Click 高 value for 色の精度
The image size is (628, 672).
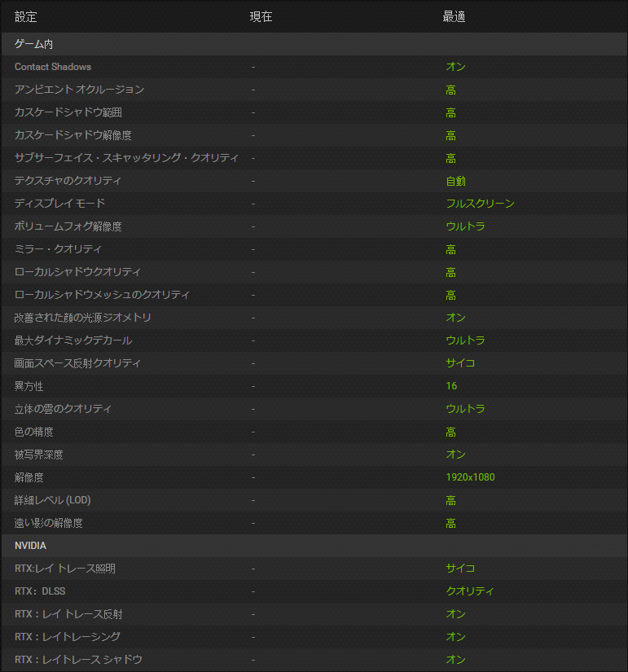click(450, 432)
